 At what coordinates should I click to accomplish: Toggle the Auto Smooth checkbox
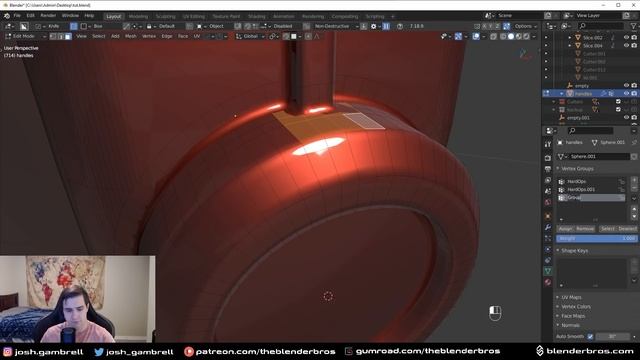[x=590, y=337]
